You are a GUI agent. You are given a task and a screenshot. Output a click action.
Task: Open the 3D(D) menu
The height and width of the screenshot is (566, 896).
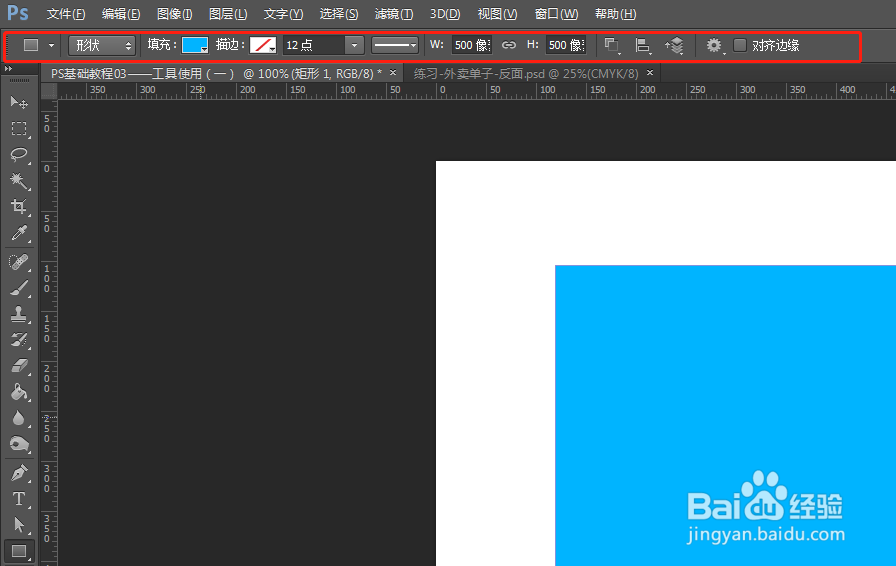(445, 14)
